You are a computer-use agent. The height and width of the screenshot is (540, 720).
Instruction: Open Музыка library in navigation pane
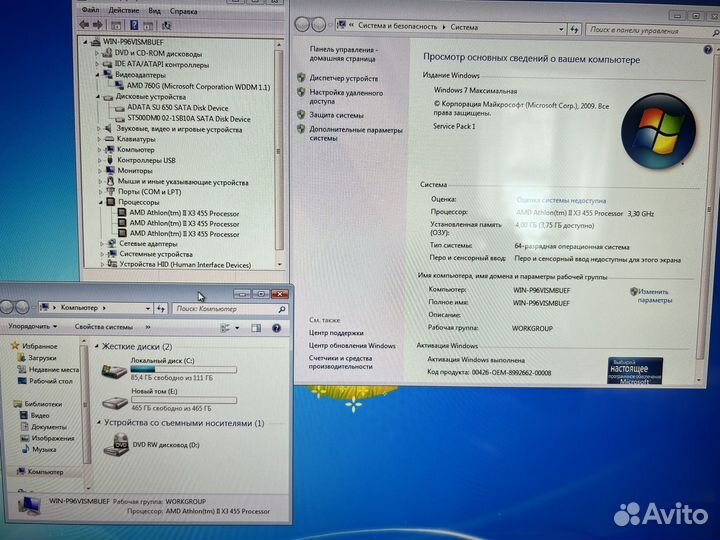[44, 449]
